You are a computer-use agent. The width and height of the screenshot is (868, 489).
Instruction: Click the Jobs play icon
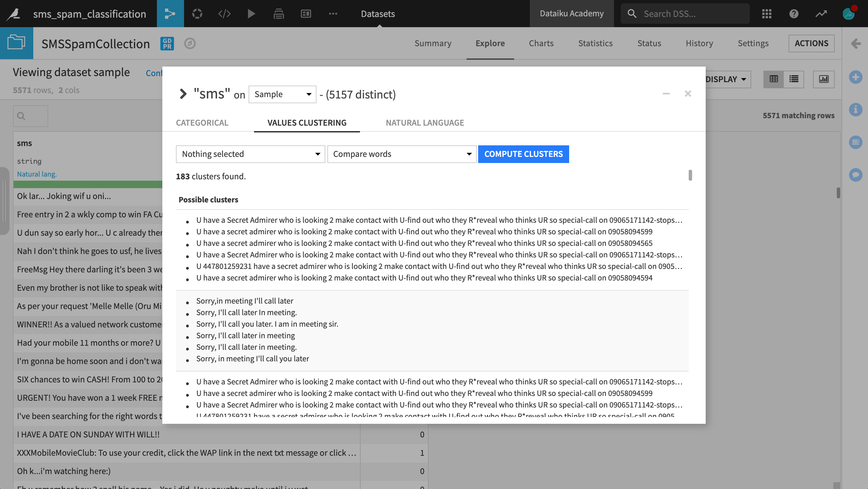point(251,14)
